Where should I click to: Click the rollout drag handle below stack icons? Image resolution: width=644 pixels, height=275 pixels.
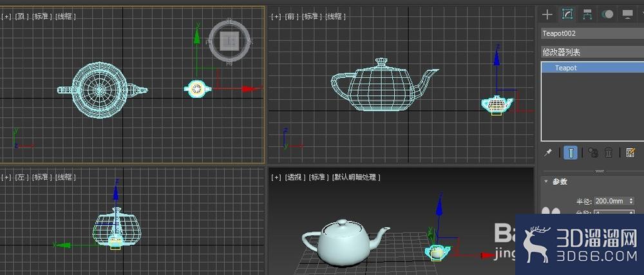click(600, 171)
